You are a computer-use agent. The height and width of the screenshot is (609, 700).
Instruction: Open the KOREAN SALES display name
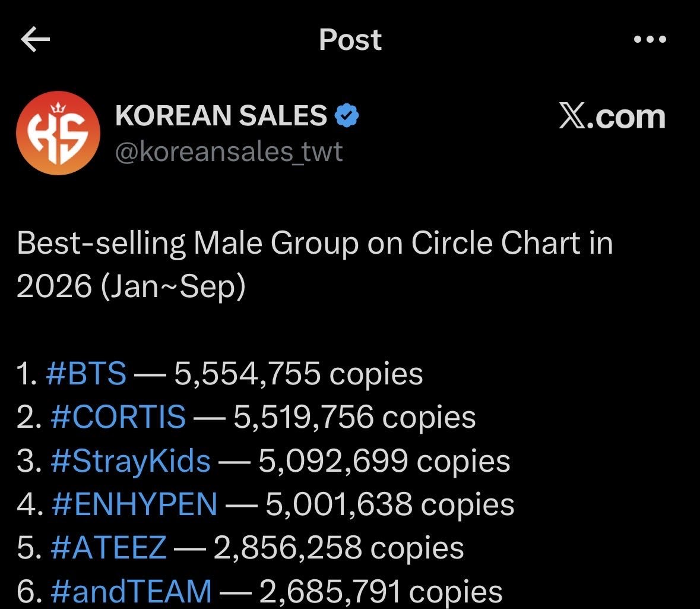(221, 116)
